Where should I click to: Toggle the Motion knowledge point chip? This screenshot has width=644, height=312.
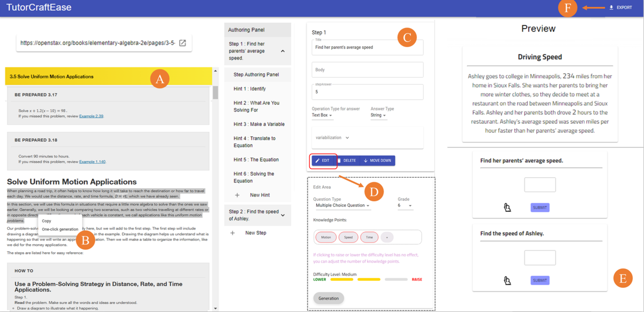tap(326, 237)
